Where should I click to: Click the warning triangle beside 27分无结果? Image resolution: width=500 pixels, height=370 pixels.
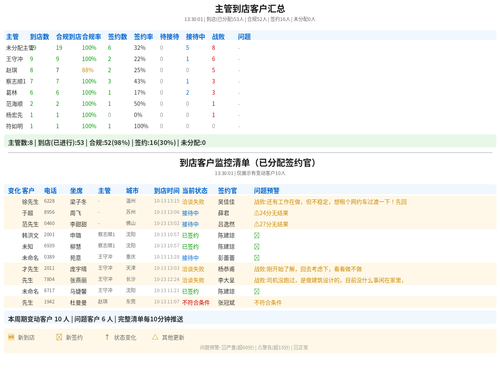pyautogui.click(x=257, y=224)
